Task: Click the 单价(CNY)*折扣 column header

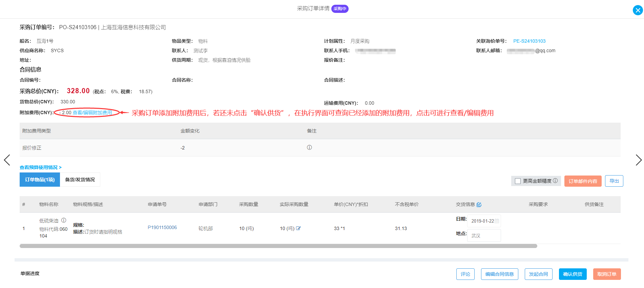Action: [x=351, y=204]
